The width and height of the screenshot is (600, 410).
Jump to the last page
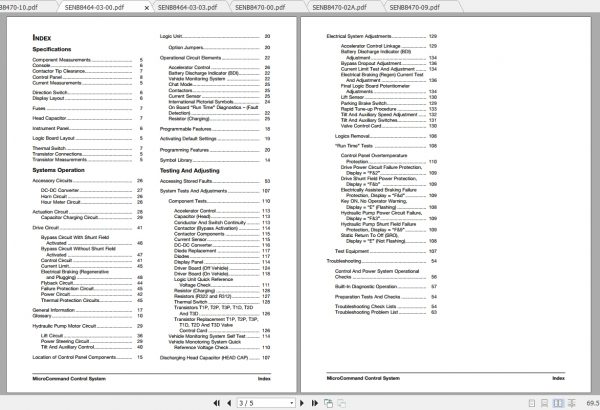click(315, 403)
